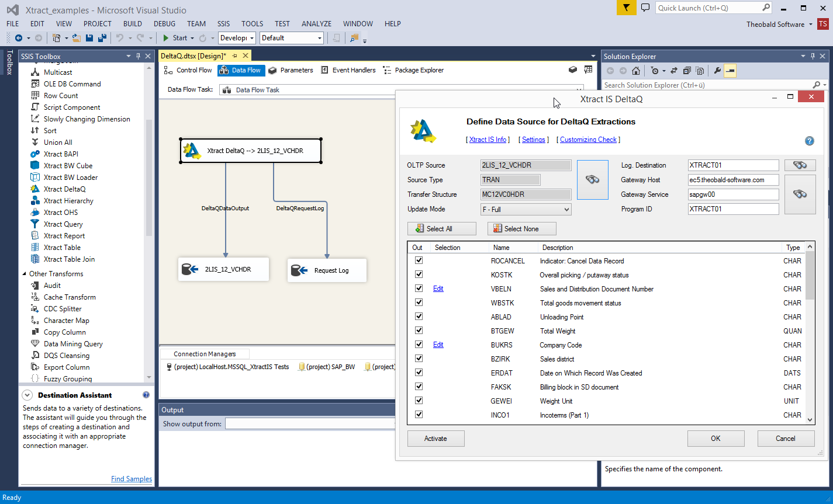This screenshot has width=833, height=504.
Task: Select the Xtract BW Cube toolbox item
Action: click(68, 166)
